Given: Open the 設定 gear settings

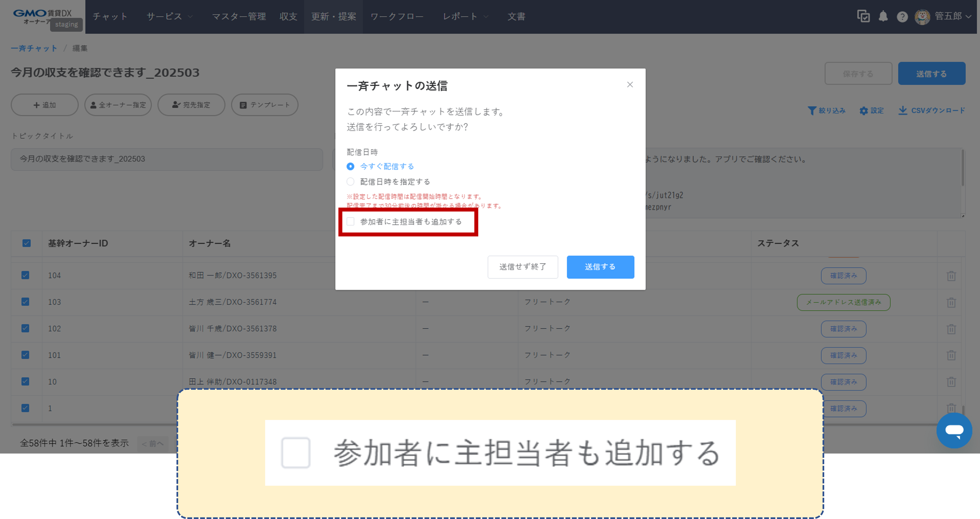Looking at the screenshot, I should point(871,110).
